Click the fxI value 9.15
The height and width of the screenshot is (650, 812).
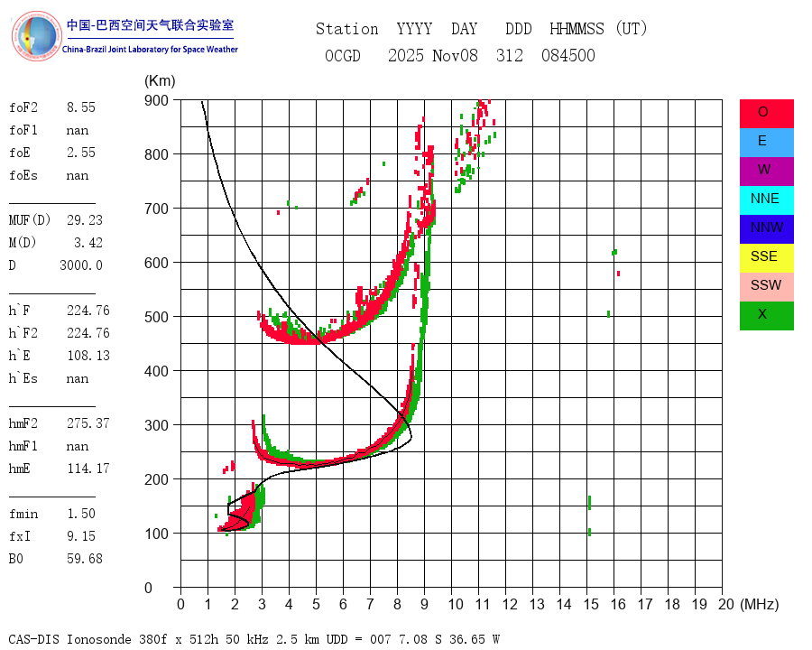click(81, 536)
